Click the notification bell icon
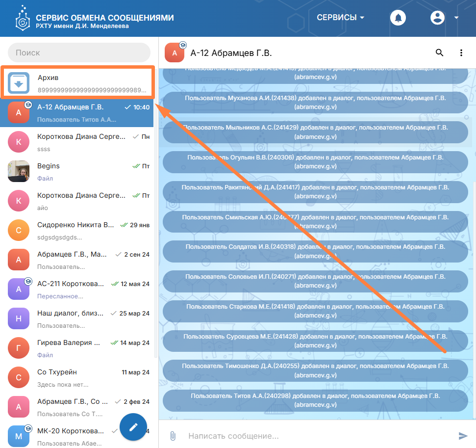The image size is (476, 448). (x=398, y=18)
